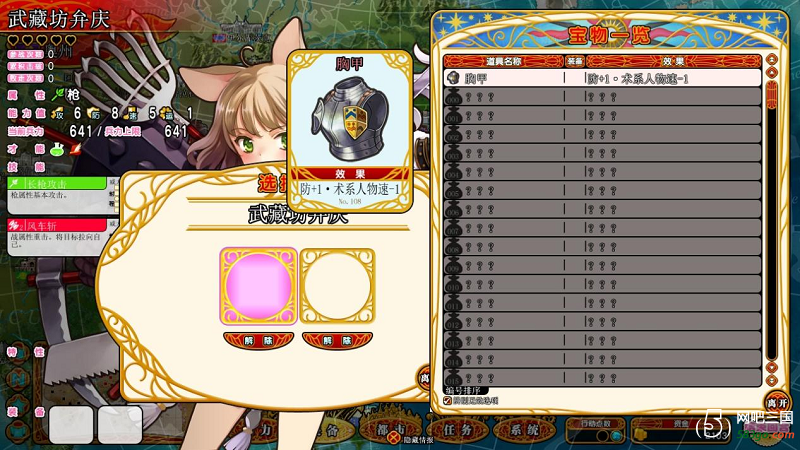Click the 胸甲 card armor image
This screenshot has height=450, width=800.
[x=350, y=118]
